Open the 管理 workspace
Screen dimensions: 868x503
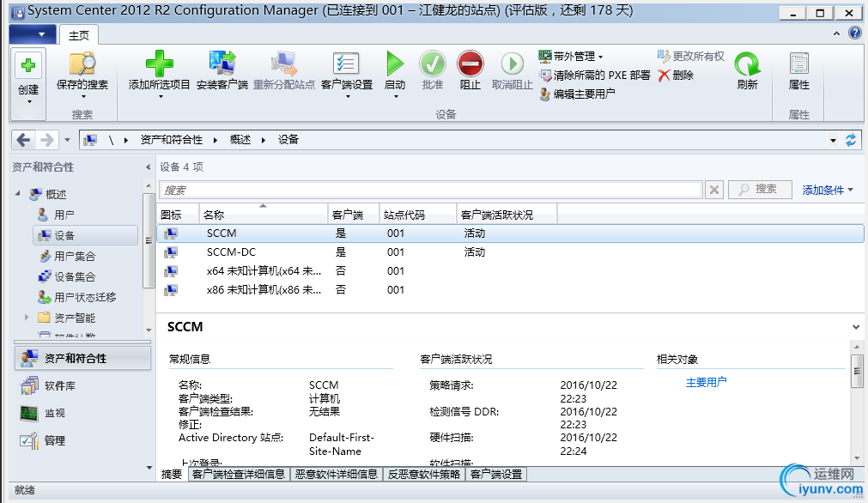click(82, 440)
